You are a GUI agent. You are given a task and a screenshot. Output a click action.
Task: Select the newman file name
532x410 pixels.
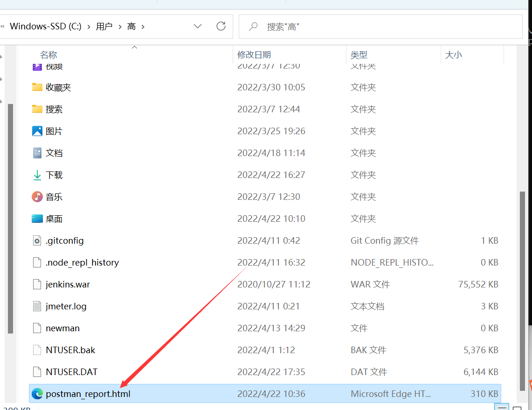[63, 328]
